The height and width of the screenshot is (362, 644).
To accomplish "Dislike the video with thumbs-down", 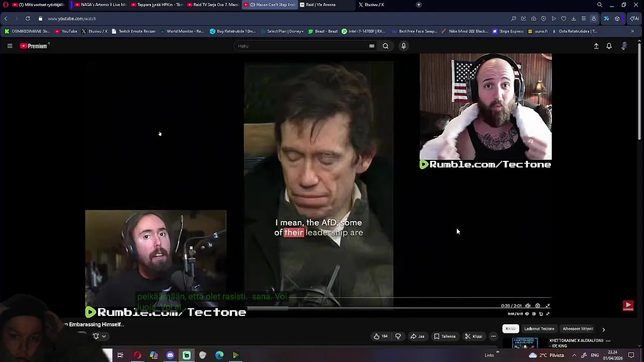I will click(398, 336).
